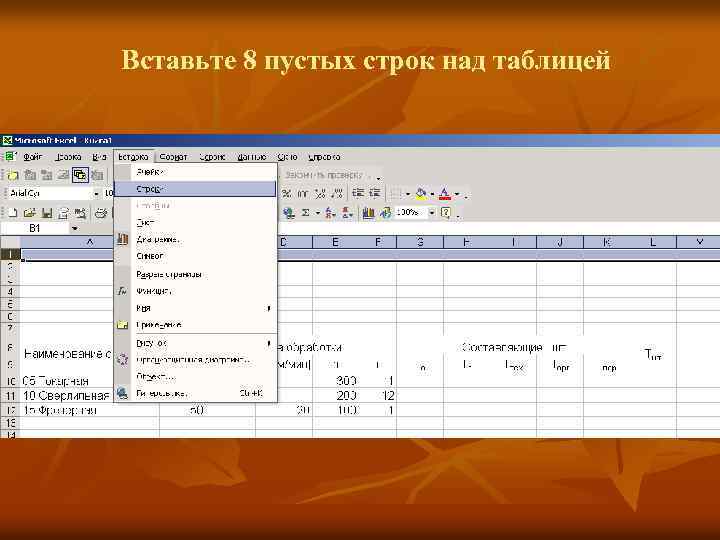Viewport: 720px width, 540px height.
Task: Click cell with value 12
Action: click(x=377, y=395)
